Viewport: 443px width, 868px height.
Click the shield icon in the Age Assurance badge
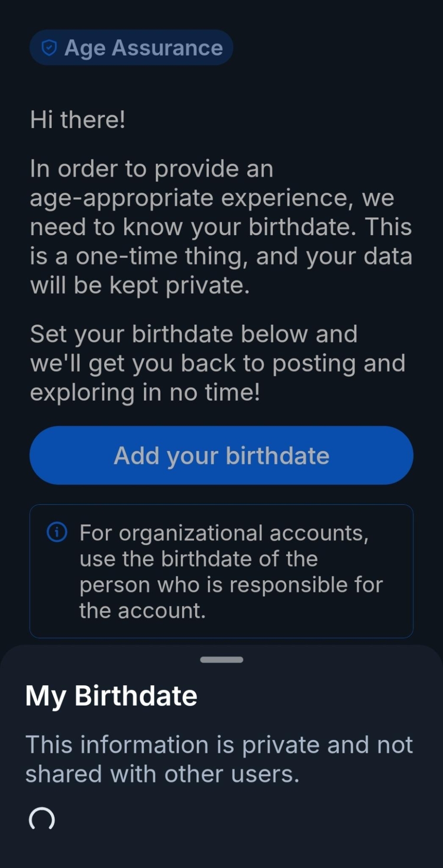pos(49,48)
